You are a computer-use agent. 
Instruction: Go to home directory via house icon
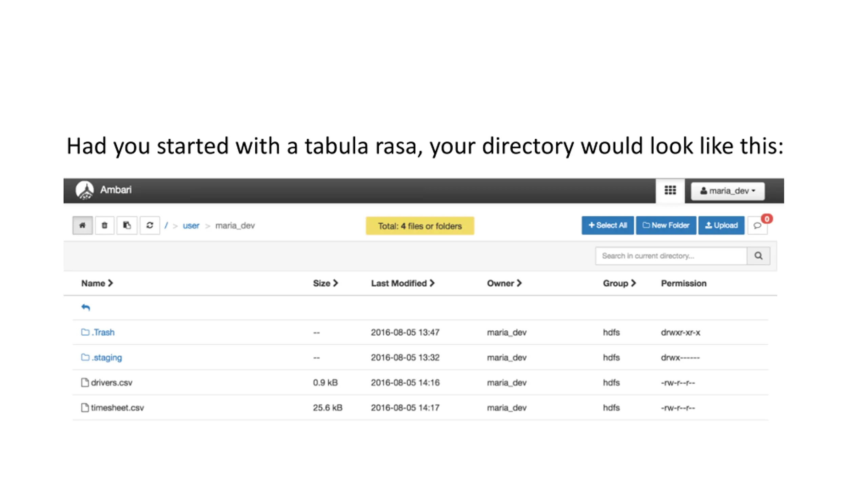point(82,225)
